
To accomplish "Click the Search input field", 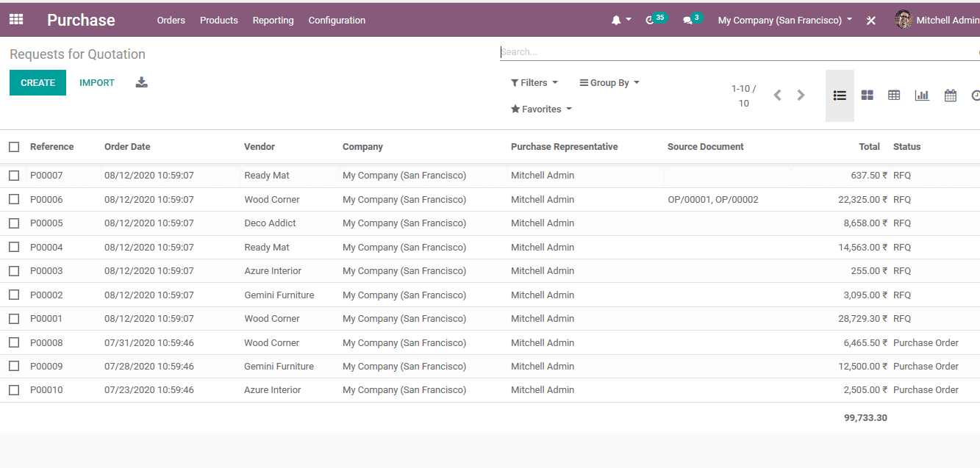I will pos(739,52).
